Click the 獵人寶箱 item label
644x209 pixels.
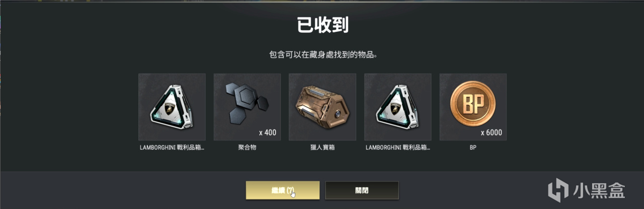(323, 148)
